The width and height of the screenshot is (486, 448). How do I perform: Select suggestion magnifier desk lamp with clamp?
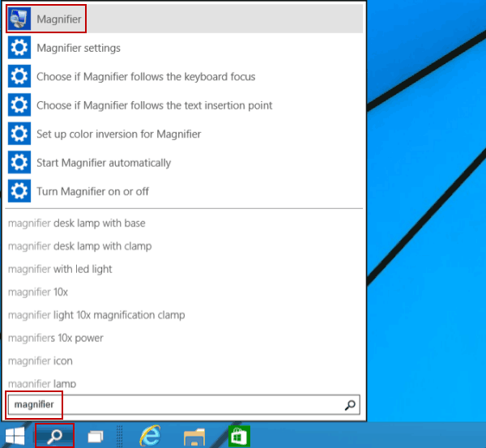(x=79, y=245)
